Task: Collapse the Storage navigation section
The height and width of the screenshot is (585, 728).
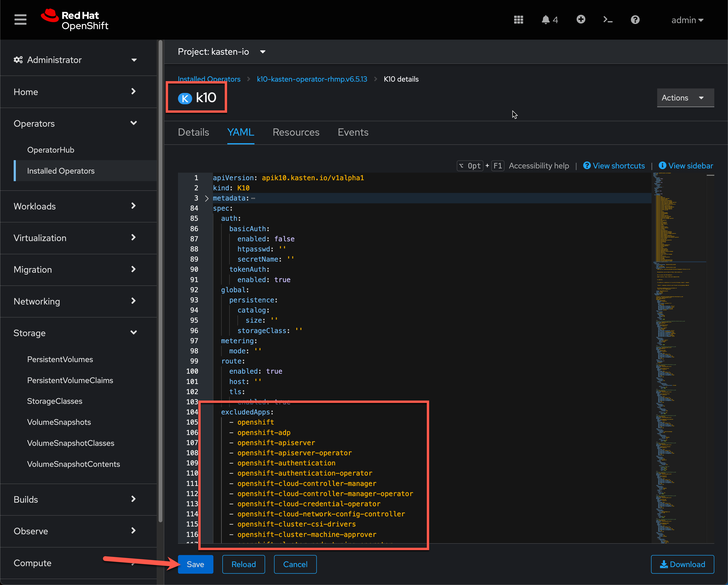Action: [75, 333]
